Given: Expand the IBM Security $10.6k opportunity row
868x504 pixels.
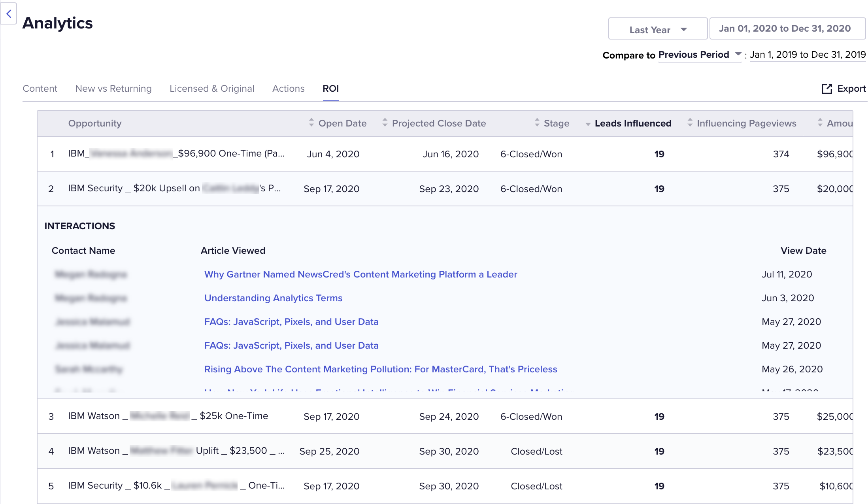Looking at the screenshot, I should (x=445, y=486).
